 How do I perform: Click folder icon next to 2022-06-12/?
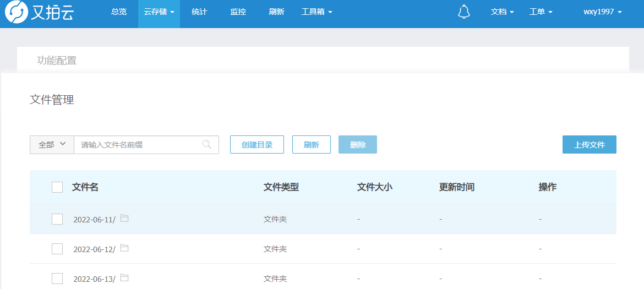point(124,248)
